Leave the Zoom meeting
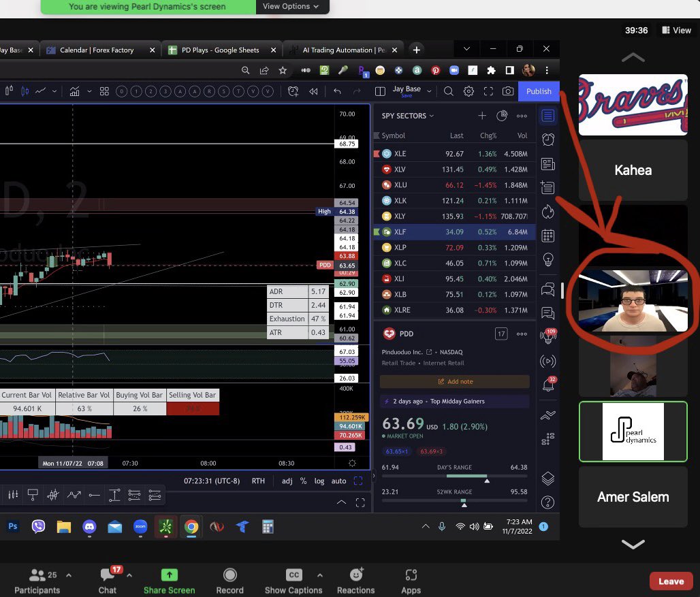This screenshot has width=700, height=597. coord(671,581)
